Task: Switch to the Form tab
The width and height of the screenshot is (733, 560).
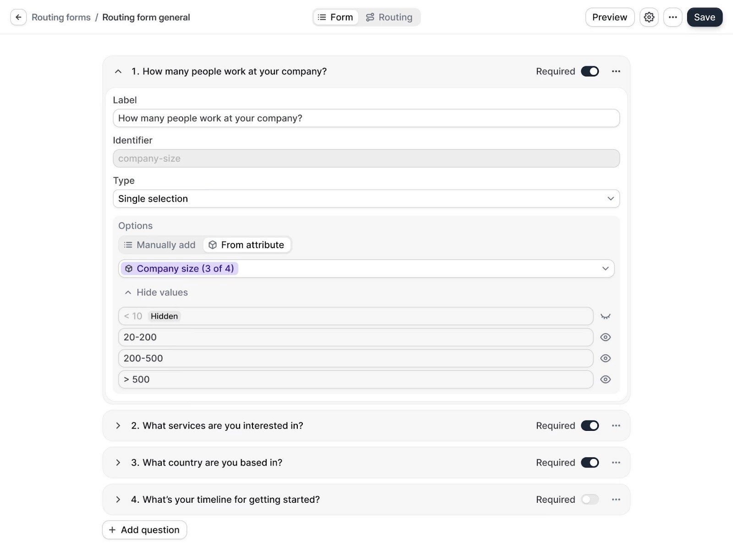Action: point(336,17)
